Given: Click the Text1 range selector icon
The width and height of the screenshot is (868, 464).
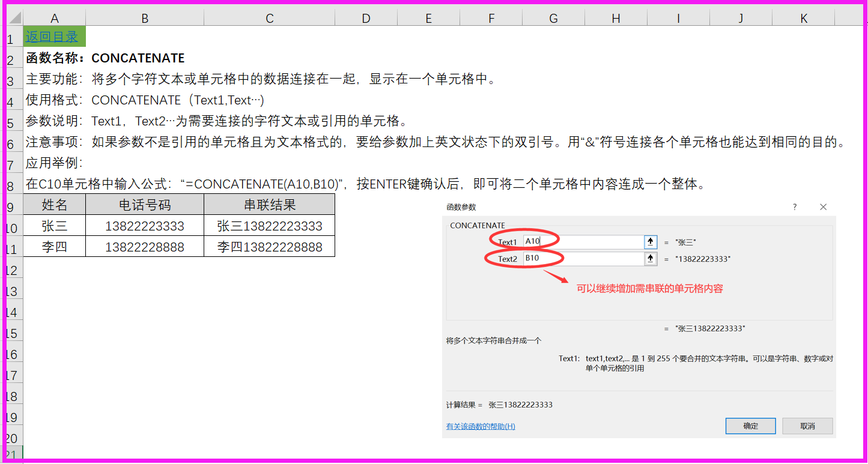Looking at the screenshot, I should [x=650, y=241].
